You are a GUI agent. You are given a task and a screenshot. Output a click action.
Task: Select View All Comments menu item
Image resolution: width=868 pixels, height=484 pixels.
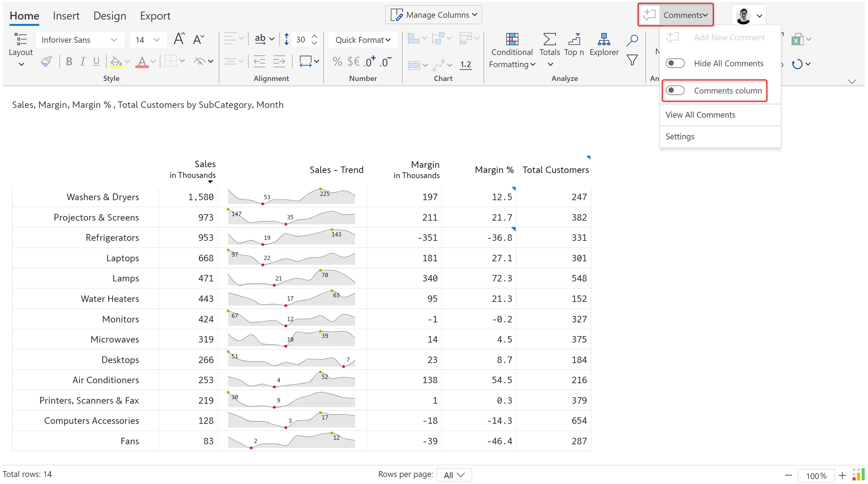(x=700, y=115)
